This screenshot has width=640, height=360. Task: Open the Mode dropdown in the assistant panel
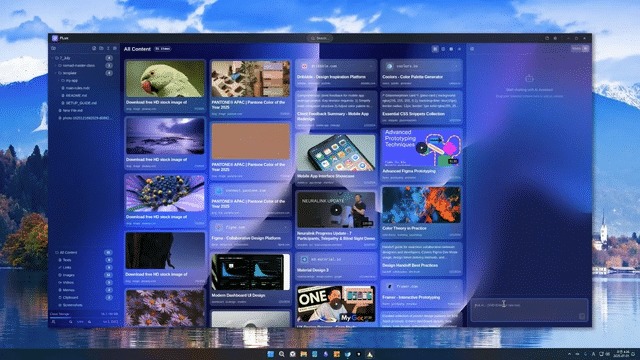[x=580, y=49]
